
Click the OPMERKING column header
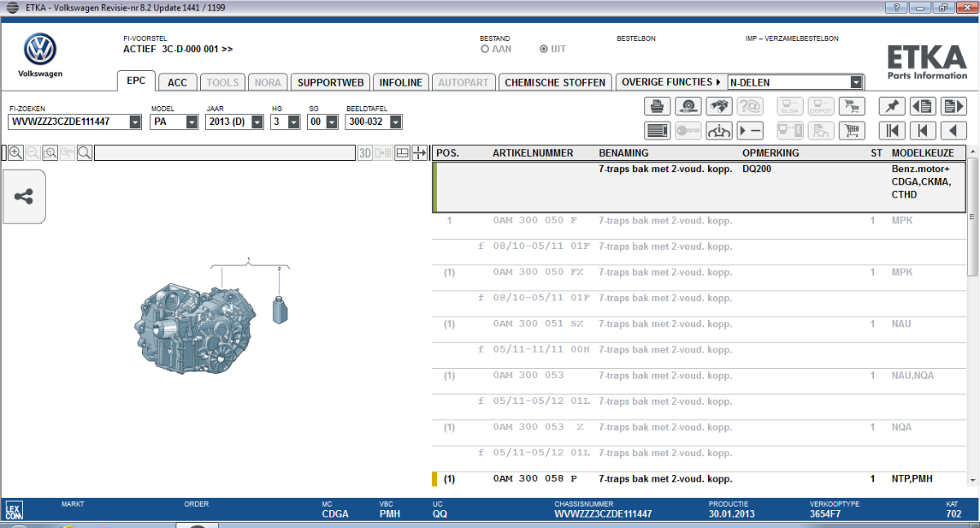click(770, 153)
